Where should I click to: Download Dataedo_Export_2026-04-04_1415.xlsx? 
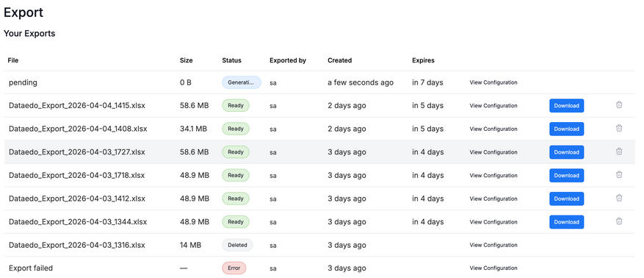point(566,106)
